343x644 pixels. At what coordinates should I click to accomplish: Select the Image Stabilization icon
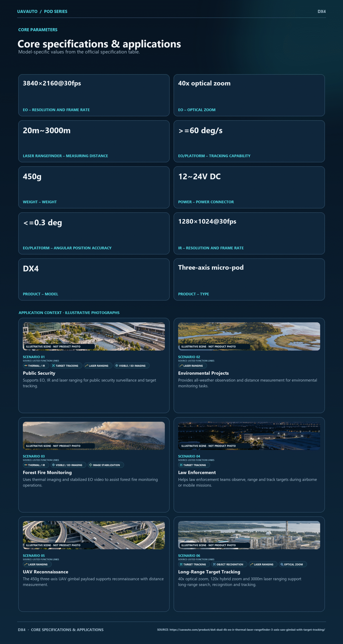click(x=91, y=465)
